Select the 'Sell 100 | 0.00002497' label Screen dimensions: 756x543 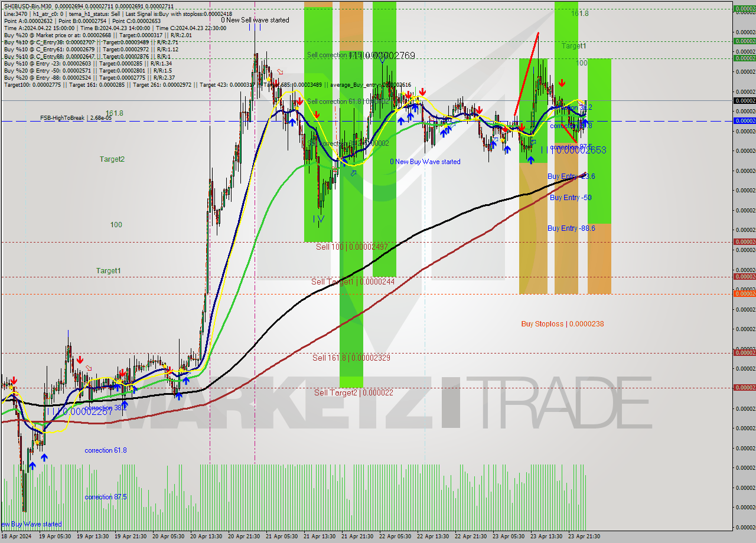351,247
